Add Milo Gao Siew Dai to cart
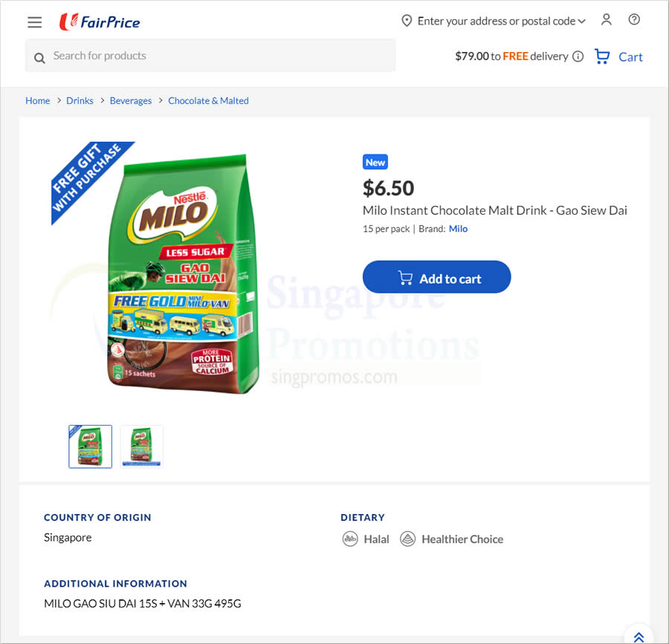Screen dimensions: 669x644 [x=436, y=277]
